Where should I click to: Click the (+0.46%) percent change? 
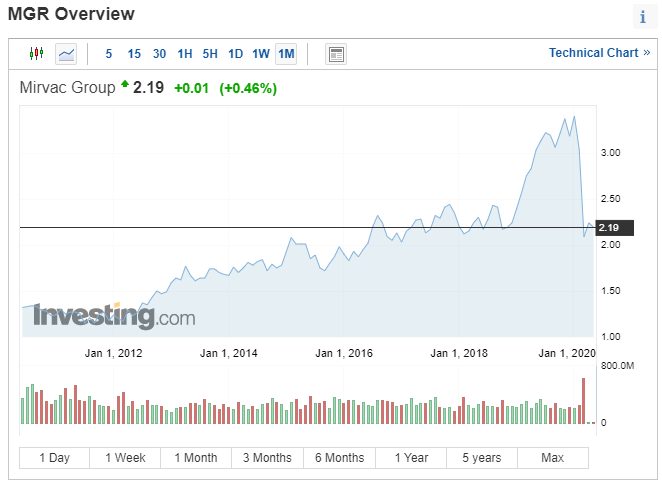tap(248, 88)
